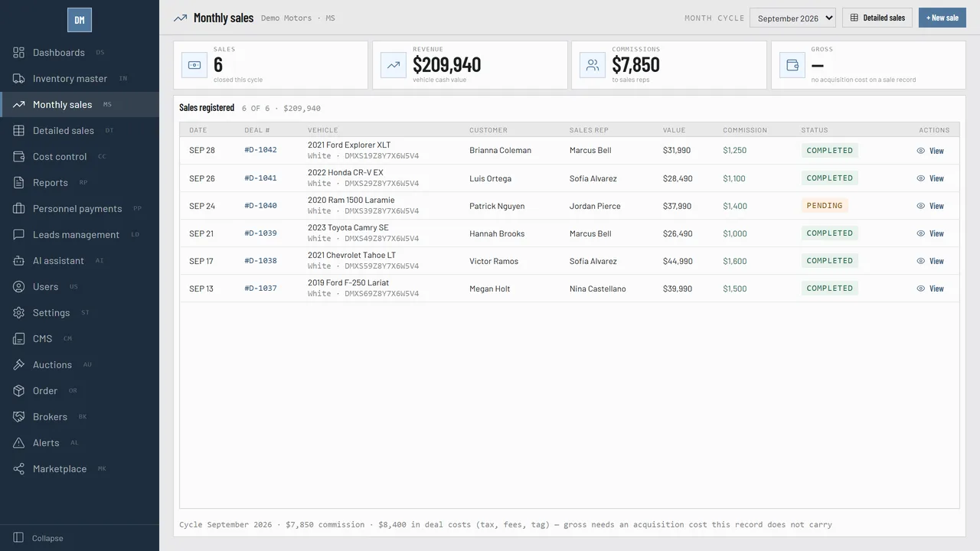Click the Collapse label in sidebar footer

[x=47, y=538]
